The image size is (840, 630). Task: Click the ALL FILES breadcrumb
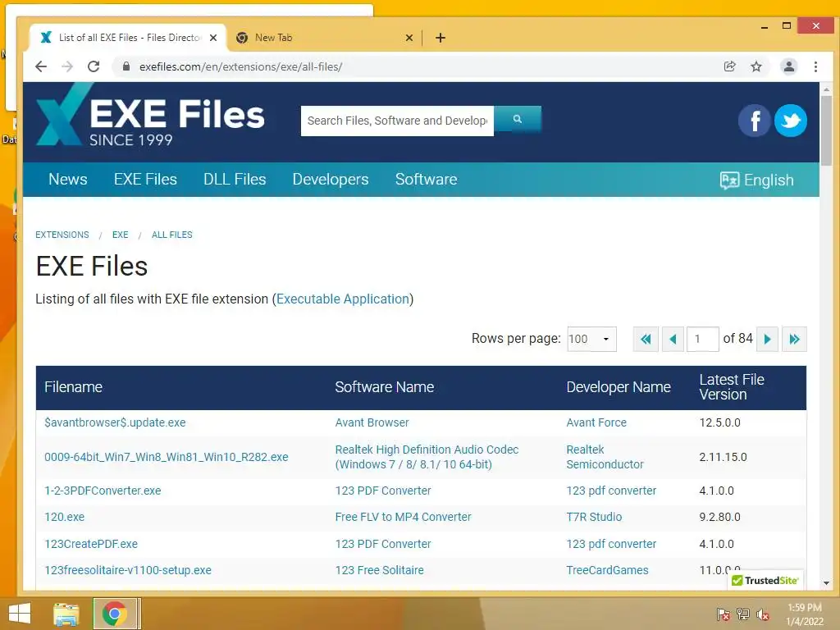[172, 235]
